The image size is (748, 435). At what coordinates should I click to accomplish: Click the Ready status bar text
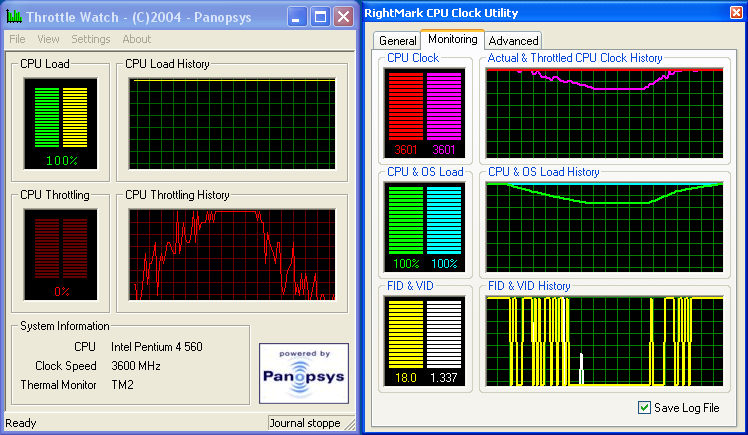tap(21, 423)
